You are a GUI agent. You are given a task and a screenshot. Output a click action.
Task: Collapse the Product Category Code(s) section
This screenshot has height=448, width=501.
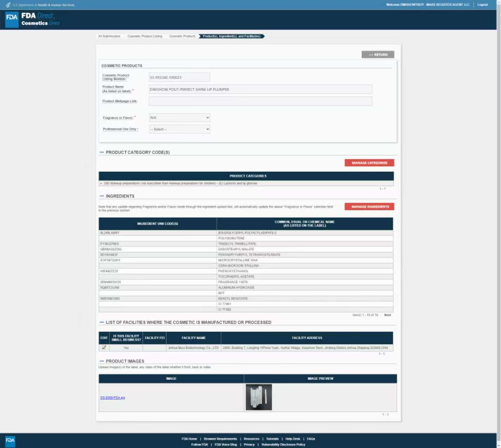pos(102,152)
